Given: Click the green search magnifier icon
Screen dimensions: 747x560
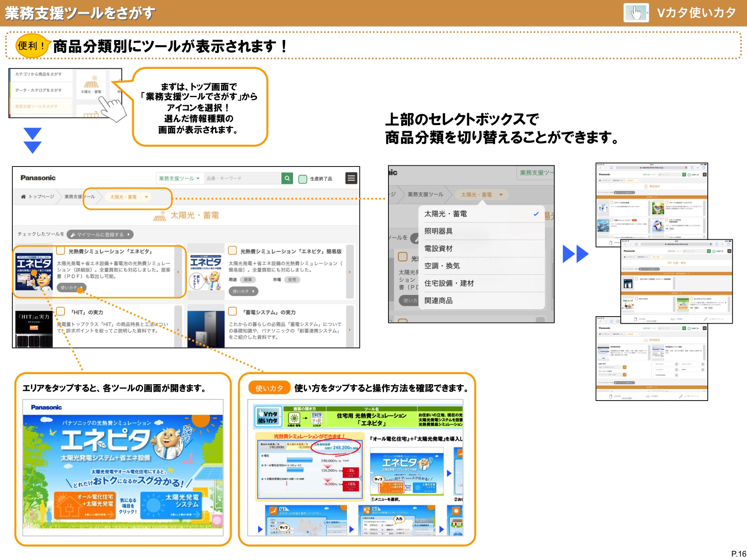Looking at the screenshot, I should pyautogui.click(x=287, y=178).
